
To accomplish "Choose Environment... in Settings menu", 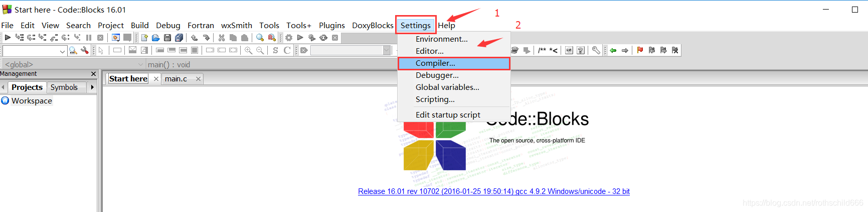I will [454, 39].
